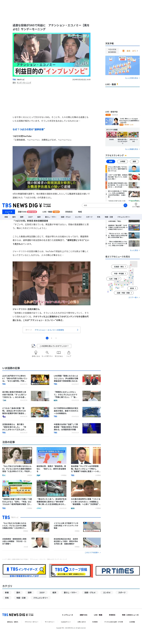Viewport: 142px width, 644px height.
Task: Open the 生活保護と車 article thumbnail
Action: tap(52, 488)
